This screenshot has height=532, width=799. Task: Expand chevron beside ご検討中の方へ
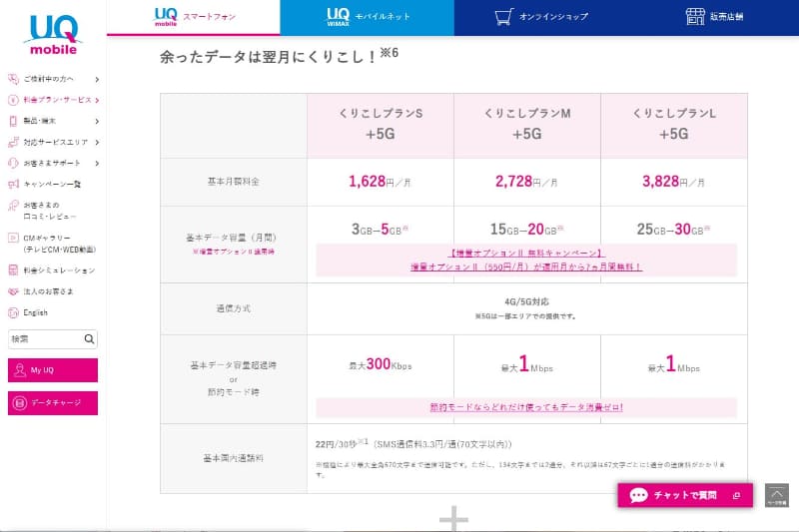[97, 80]
